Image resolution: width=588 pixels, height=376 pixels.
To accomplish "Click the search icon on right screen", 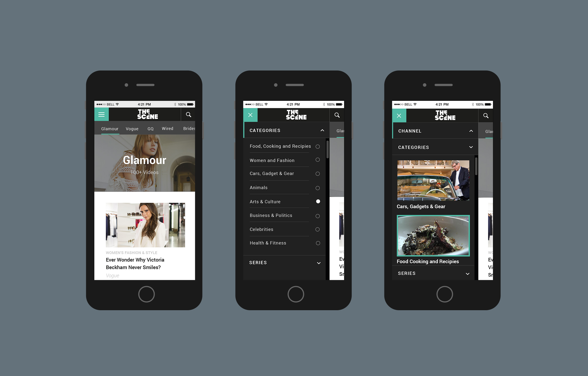I will coord(486,116).
